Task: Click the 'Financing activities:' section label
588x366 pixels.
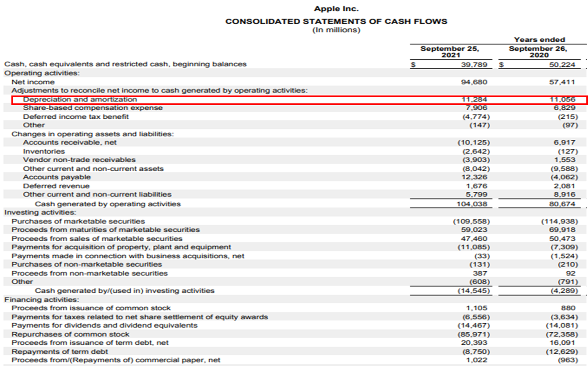Action: [x=42, y=300]
